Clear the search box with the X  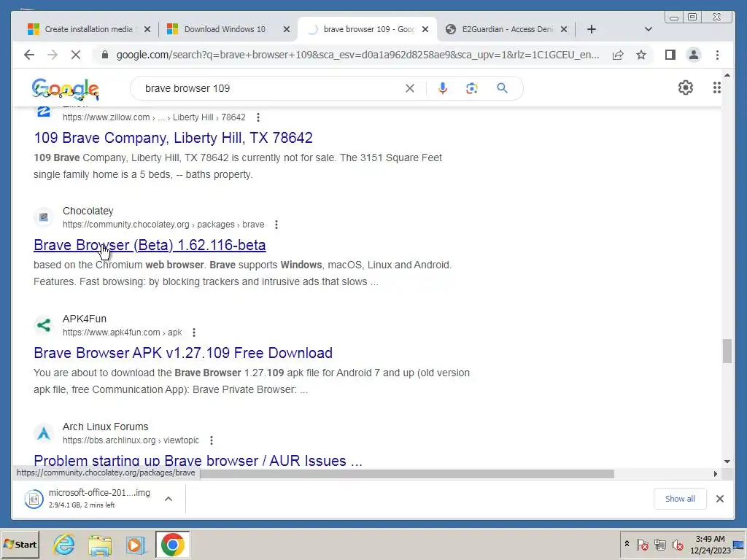coord(410,88)
